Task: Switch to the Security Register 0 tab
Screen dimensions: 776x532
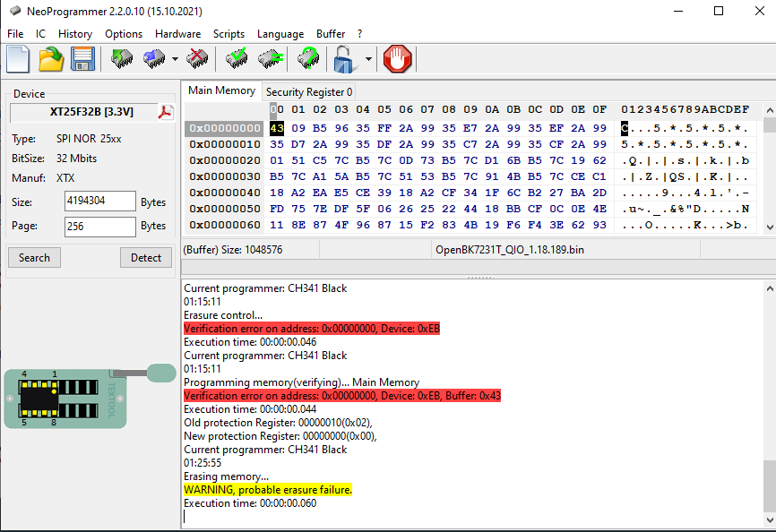Action: (309, 92)
